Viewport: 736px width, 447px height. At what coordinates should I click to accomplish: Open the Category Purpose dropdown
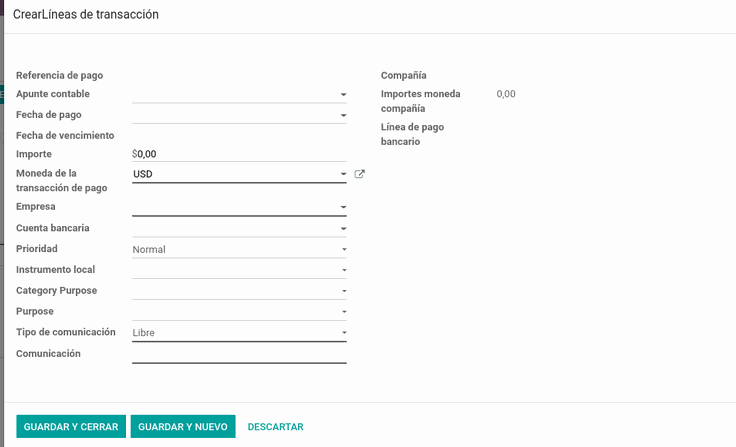click(x=343, y=291)
